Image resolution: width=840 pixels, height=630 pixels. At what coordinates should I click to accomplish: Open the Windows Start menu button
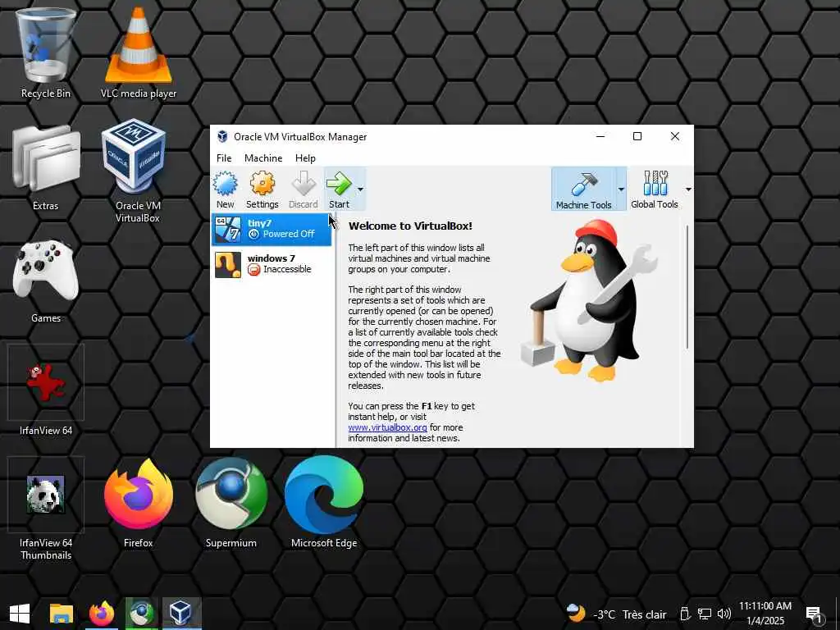coord(20,614)
